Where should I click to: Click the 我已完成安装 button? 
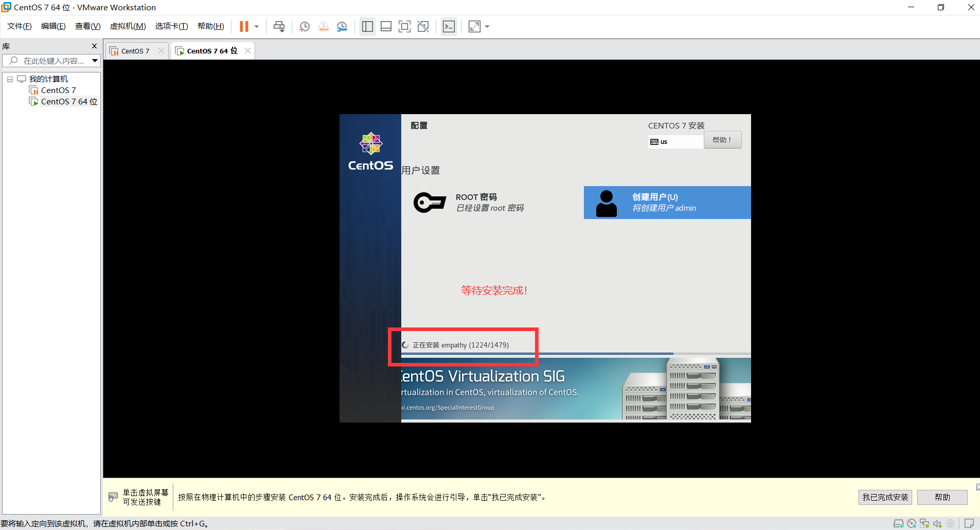click(x=885, y=497)
